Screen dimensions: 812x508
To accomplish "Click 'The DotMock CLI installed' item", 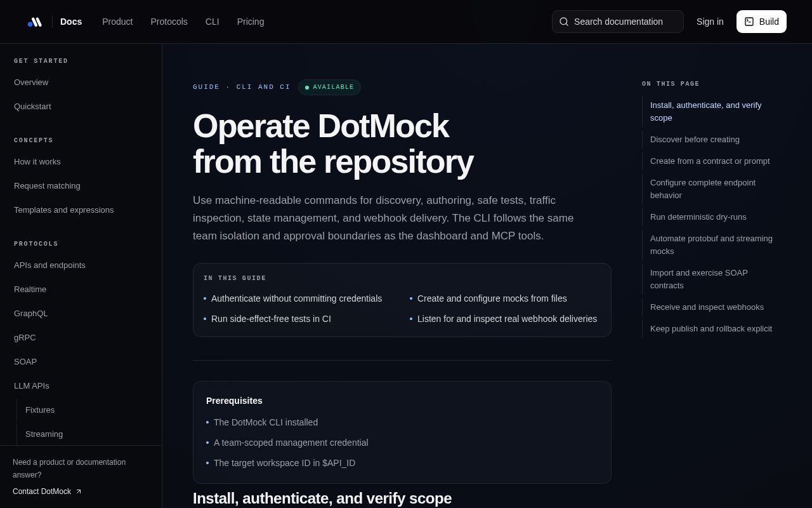I will (266, 422).
